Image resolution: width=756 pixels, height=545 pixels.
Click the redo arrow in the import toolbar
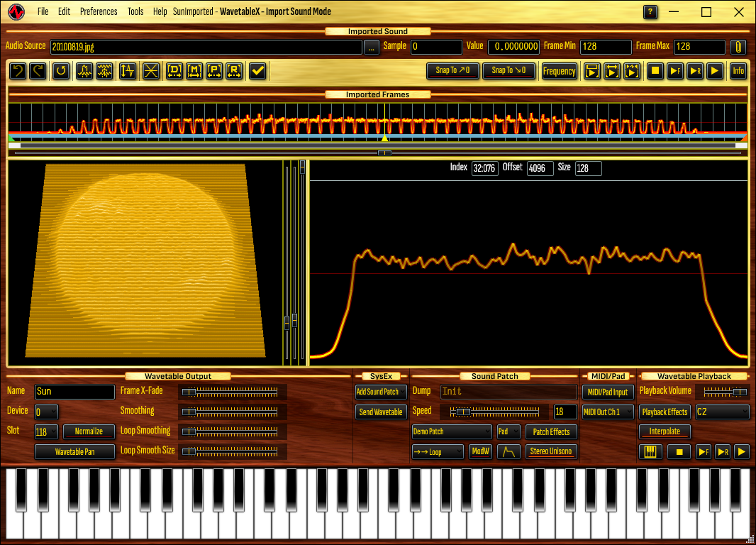(x=38, y=71)
